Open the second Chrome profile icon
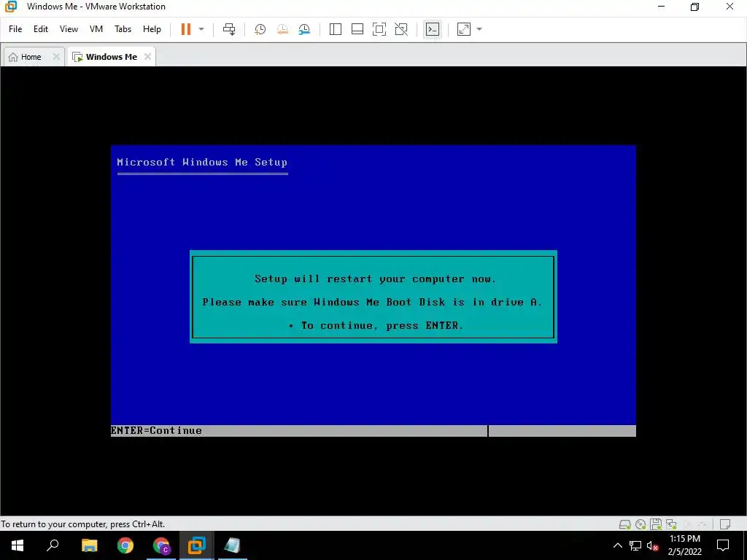 (x=161, y=545)
